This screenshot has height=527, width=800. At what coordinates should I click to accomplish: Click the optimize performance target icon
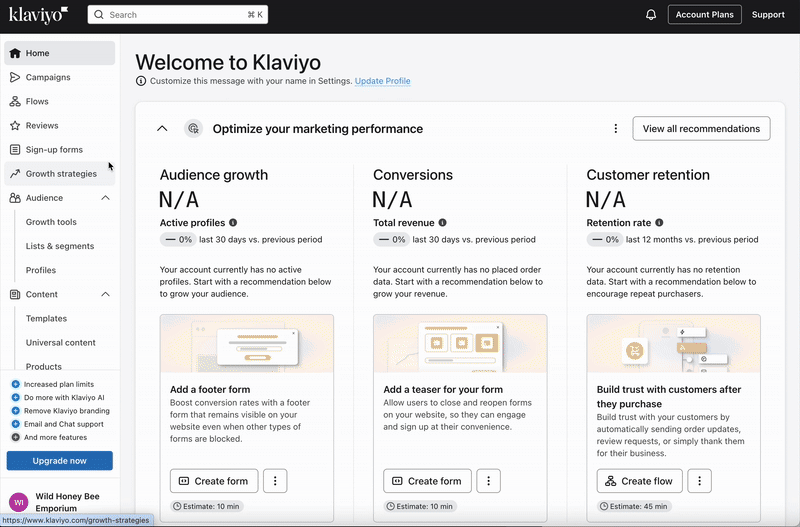[193, 129]
